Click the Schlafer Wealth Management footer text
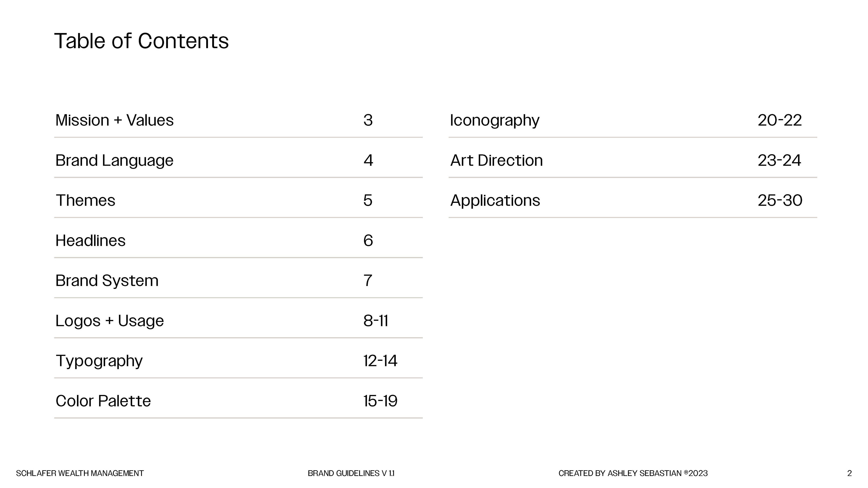This screenshot has height=488, width=868. coord(80,473)
